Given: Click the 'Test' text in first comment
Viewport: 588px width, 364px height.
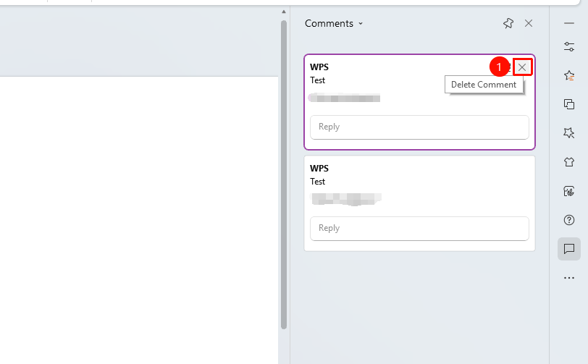Looking at the screenshot, I should (x=317, y=80).
